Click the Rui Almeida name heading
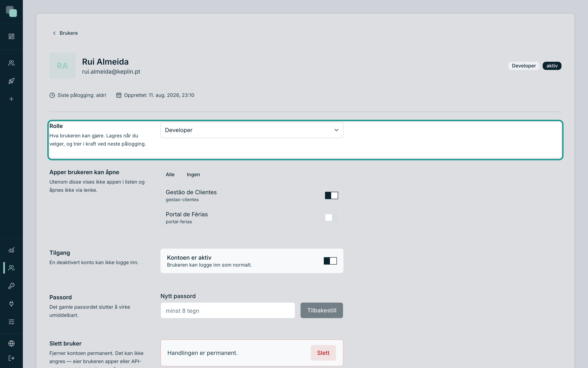 click(x=105, y=62)
